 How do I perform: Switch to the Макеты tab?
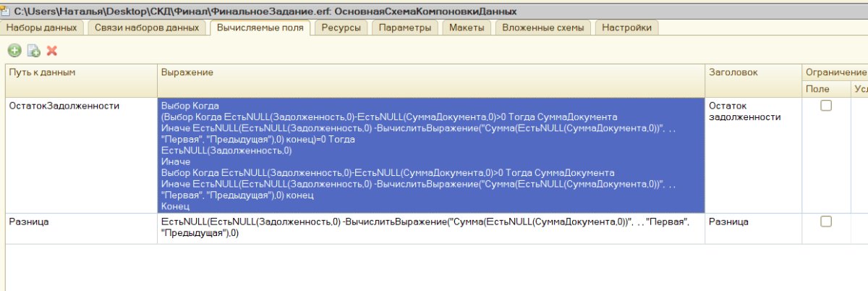tap(467, 28)
